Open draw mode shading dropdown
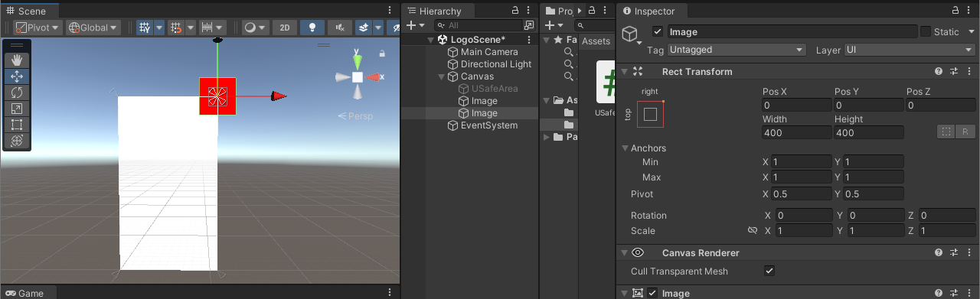 255,28
